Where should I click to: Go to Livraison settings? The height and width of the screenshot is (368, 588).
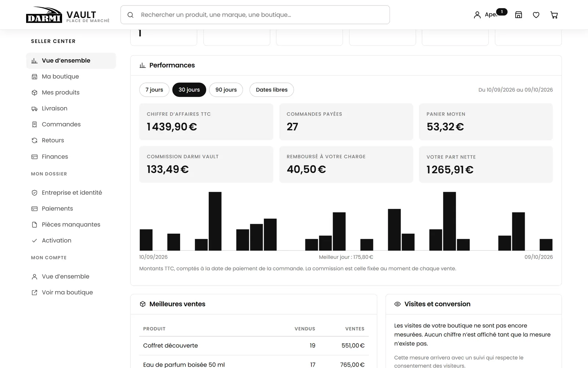(71, 109)
